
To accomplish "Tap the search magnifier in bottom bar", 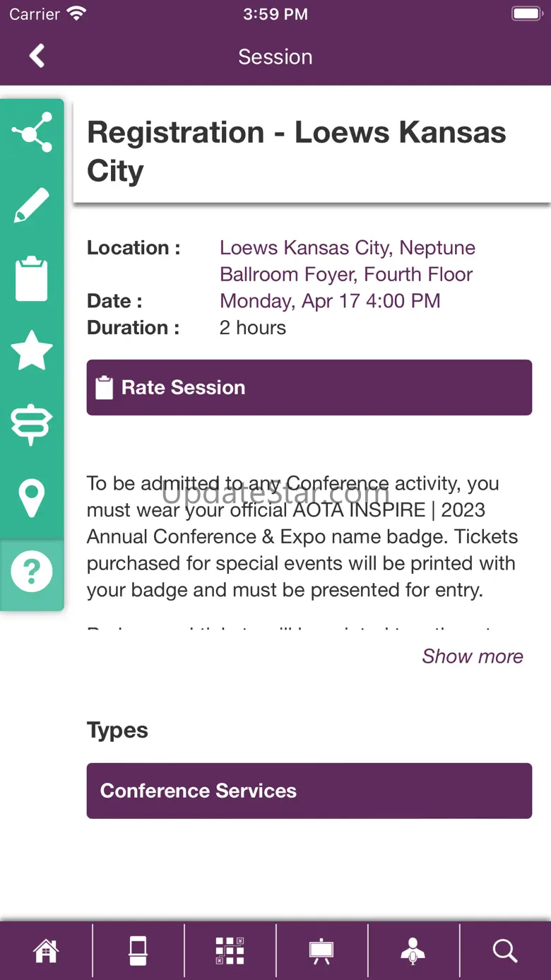I will [x=505, y=950].
